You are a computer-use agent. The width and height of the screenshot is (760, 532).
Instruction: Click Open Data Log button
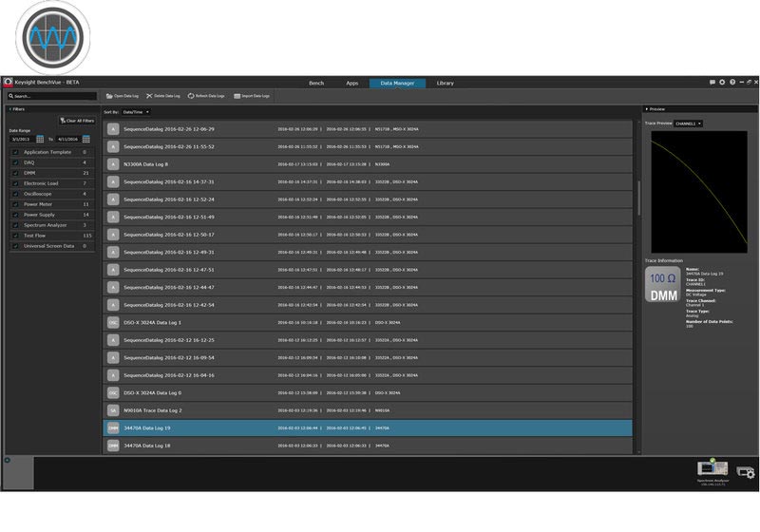point(123,96)
